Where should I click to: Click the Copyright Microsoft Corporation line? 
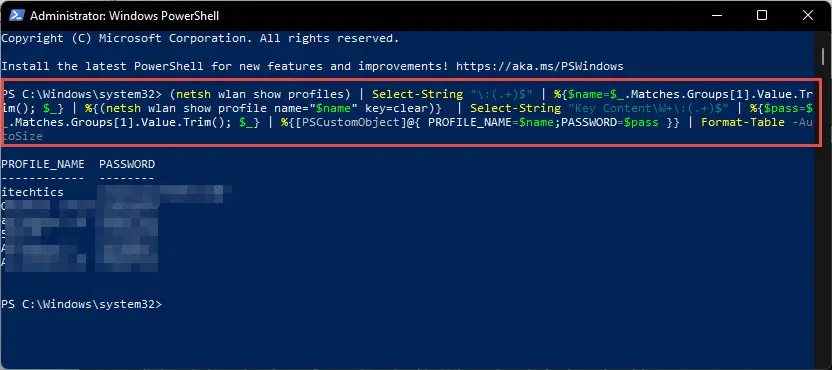pyautogui.click(x=200, y=39)
